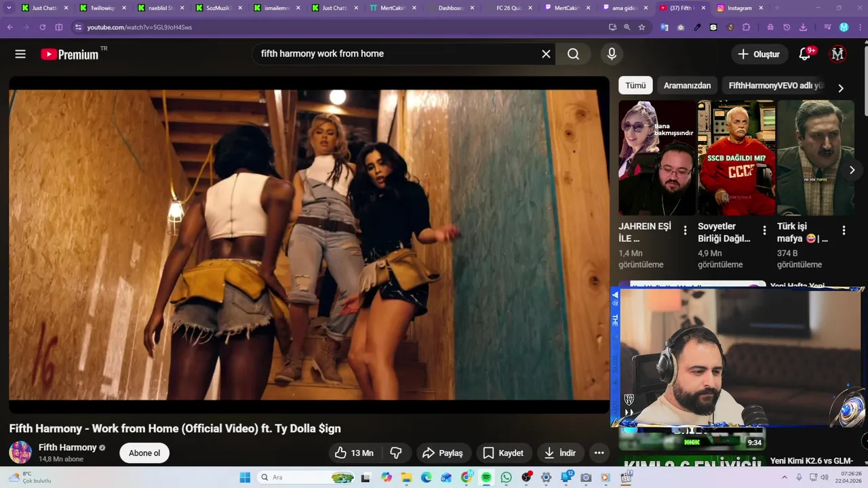Reload the page
Image resolution: width=868 pixels, height=488 pixels.
tap(42, 27)
